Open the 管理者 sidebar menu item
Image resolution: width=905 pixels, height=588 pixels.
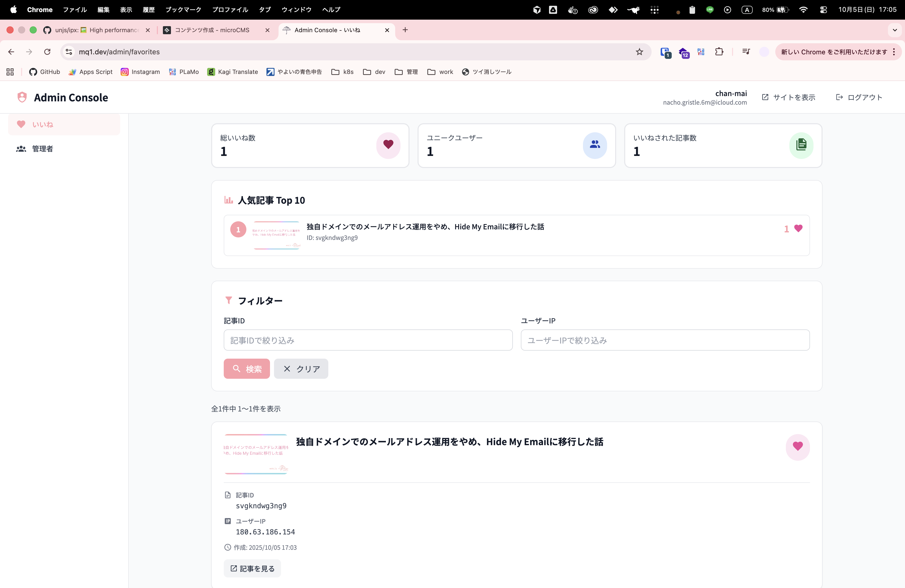click(42, 149)
